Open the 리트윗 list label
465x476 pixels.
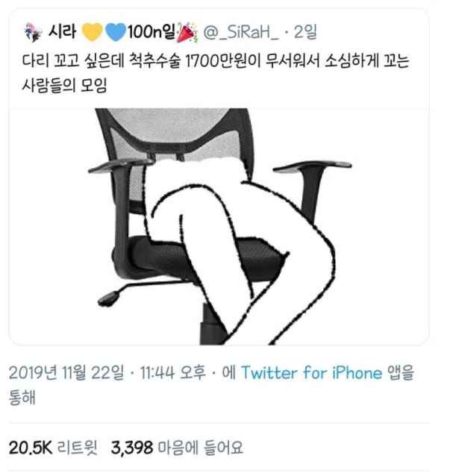coord(78,448)
